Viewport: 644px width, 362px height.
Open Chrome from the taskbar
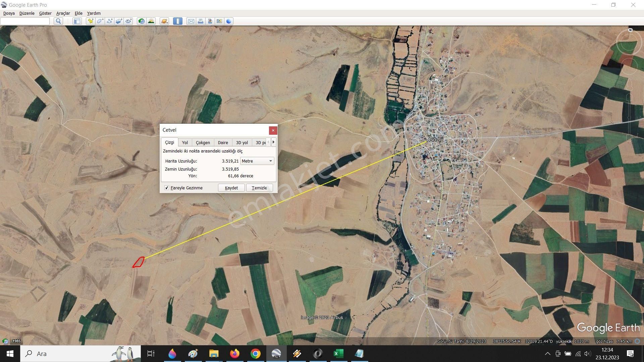click(256, 354)
